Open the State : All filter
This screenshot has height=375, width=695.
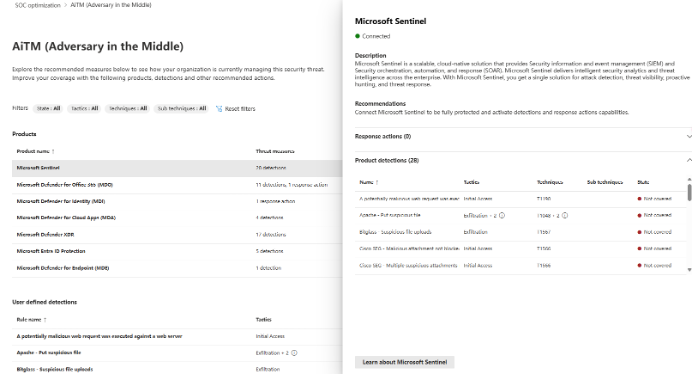tap(48, 109)
